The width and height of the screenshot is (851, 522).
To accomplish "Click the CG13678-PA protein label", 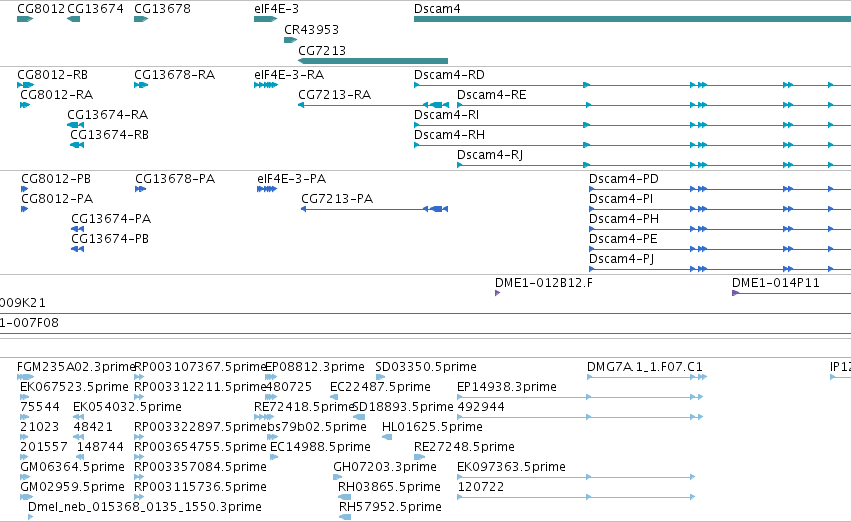I will (175, 179).
